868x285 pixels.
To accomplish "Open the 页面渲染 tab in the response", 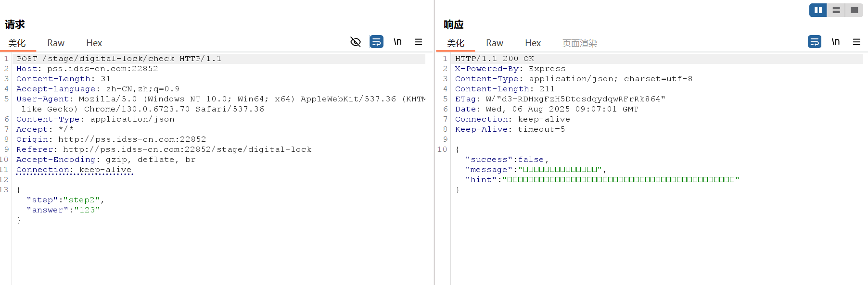I will [x=579, y=43].
